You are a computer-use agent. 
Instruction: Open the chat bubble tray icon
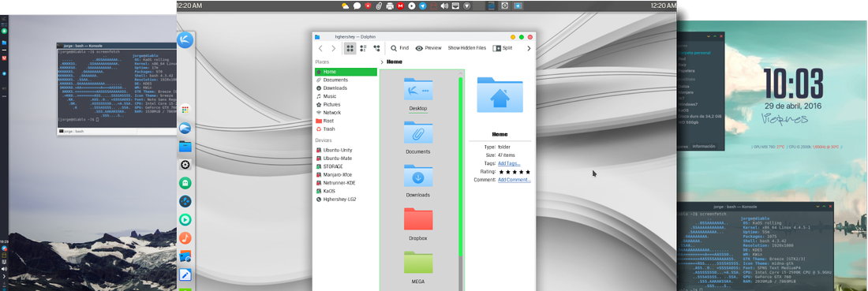(x=357, y=6)
